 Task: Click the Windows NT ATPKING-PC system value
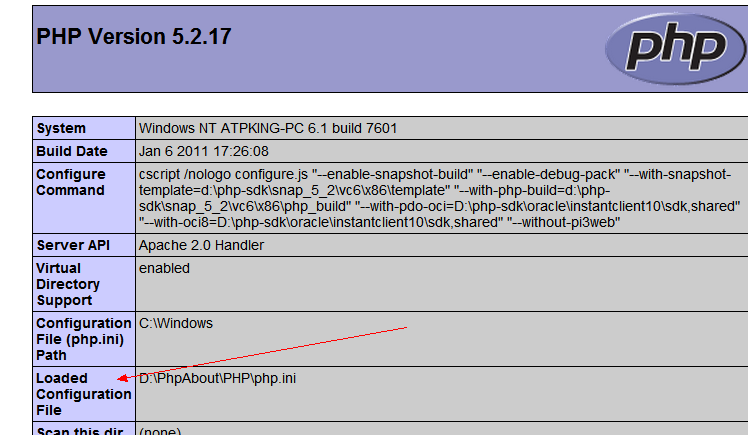268,128
